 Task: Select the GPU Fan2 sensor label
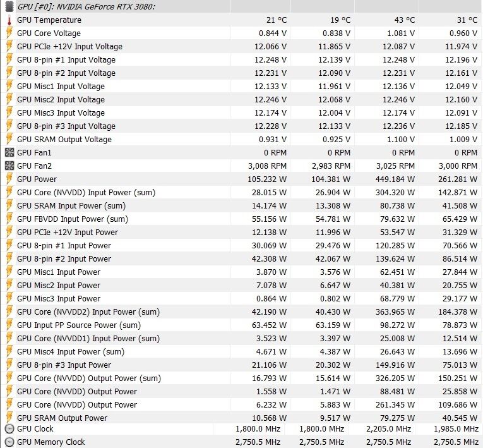34,166
